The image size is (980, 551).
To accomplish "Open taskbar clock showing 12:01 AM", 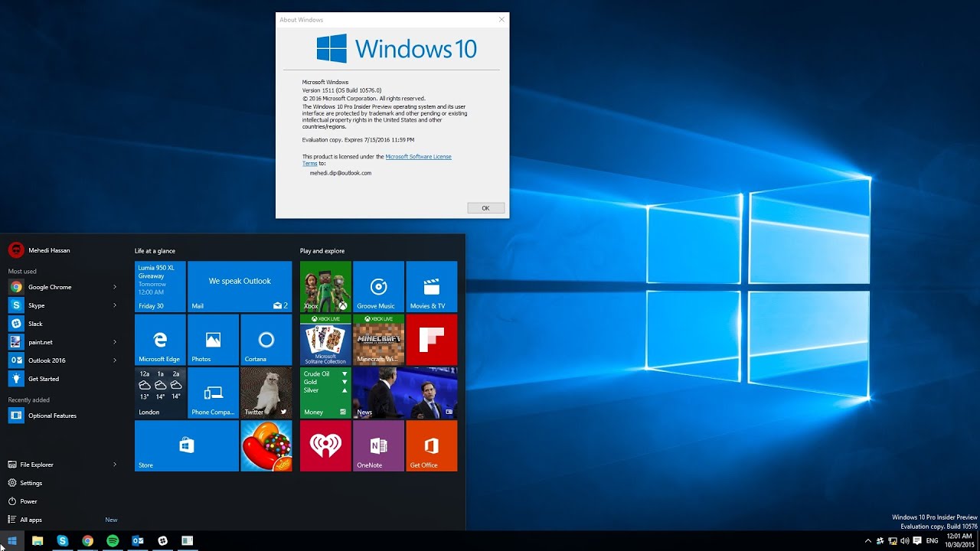I will (959, 540).
